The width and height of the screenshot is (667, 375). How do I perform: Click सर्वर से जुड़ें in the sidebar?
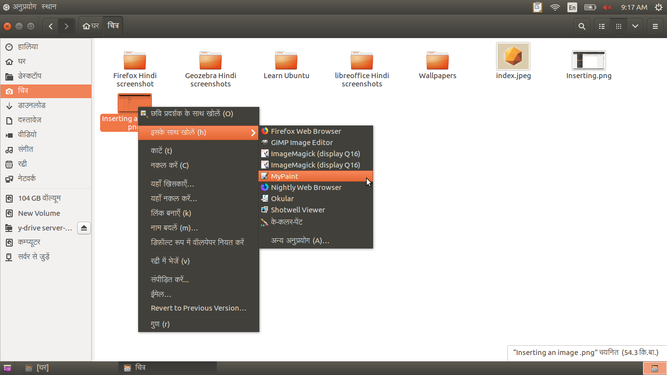tap(46, 257)
